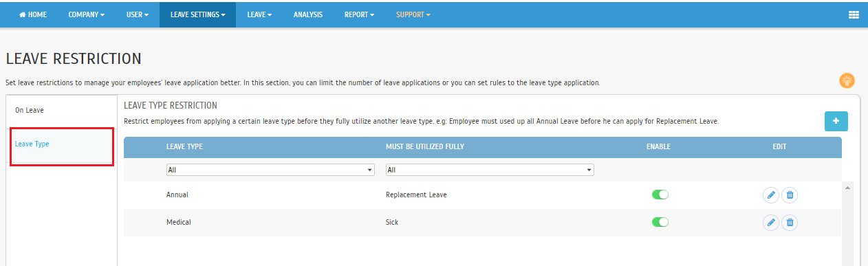Toggle the Medical restriction switch

660,222
